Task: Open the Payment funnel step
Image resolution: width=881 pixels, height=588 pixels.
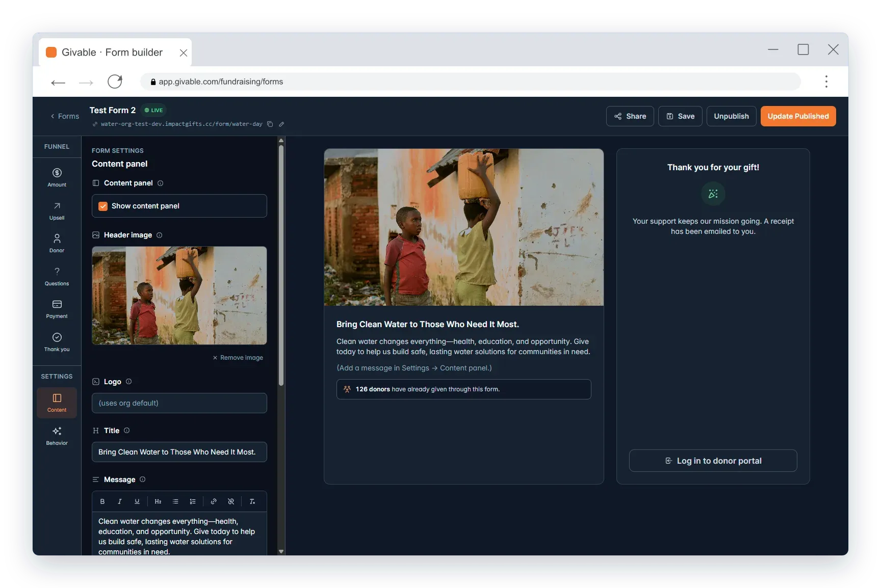Action: 57,309
